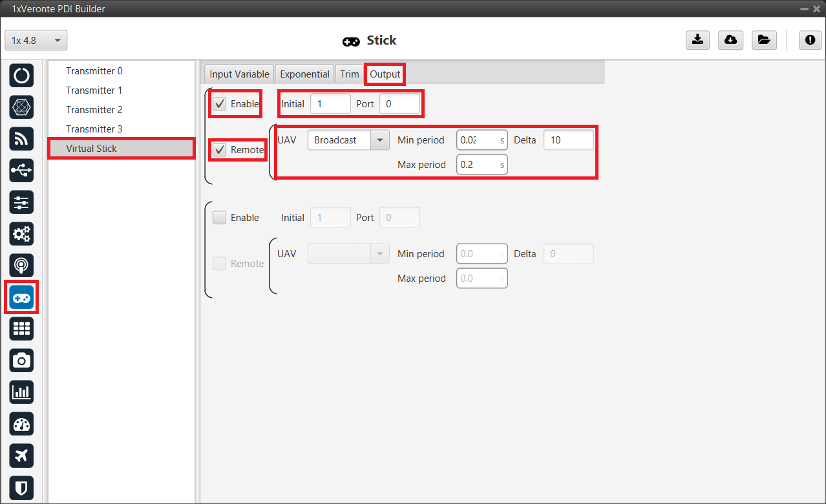
Task: Select Transmitter 0 in the list
Action: coord(94,71)
